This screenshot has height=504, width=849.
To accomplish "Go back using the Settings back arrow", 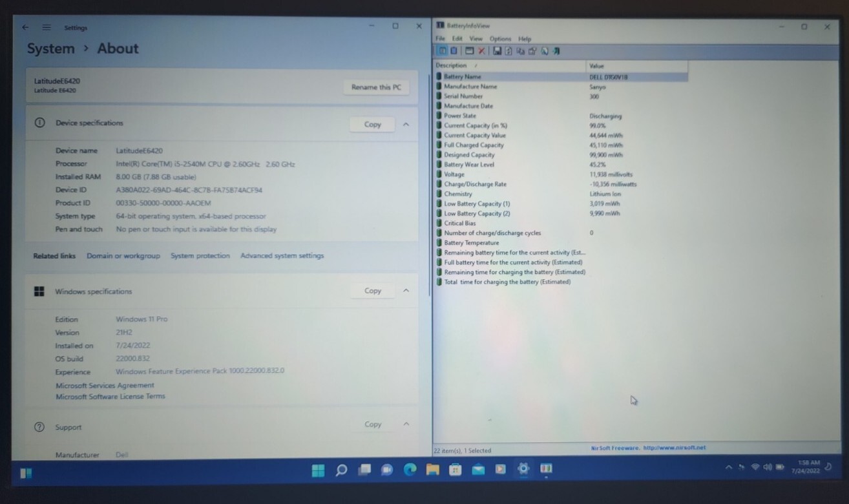I will pyautogui.click(x=25, y=27).
